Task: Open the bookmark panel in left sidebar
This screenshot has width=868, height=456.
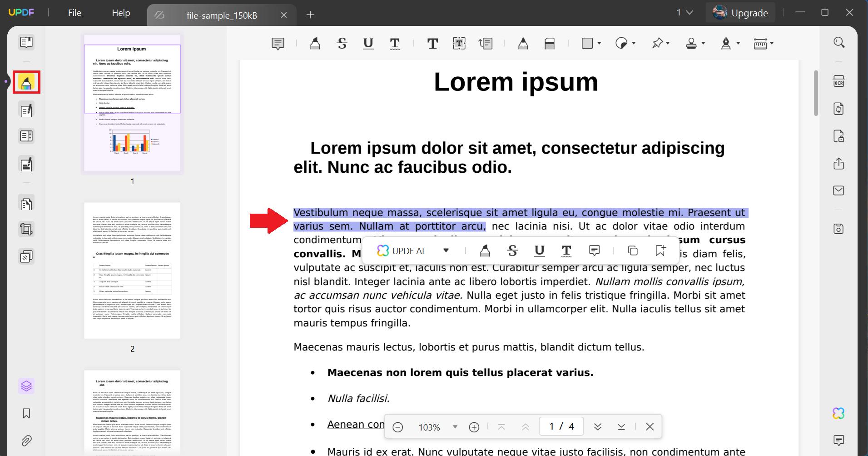Action: tap(26, 413)
